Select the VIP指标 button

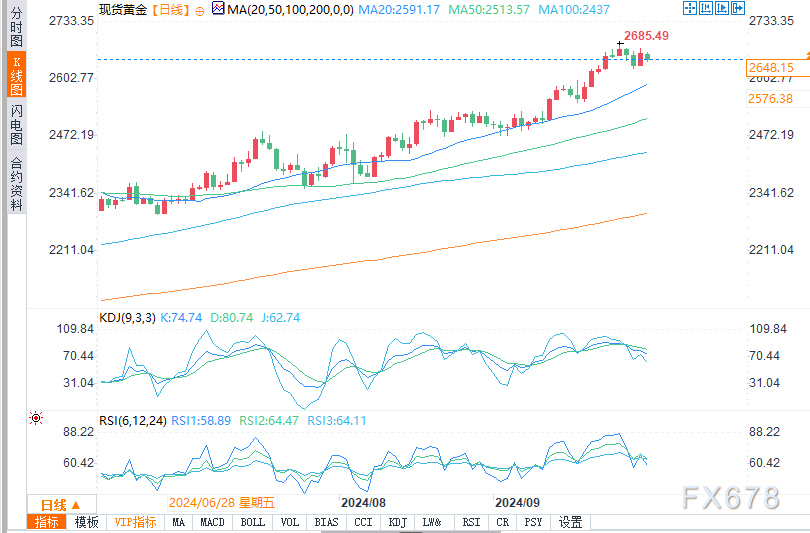pyautogui.click(x=135, y=522)
